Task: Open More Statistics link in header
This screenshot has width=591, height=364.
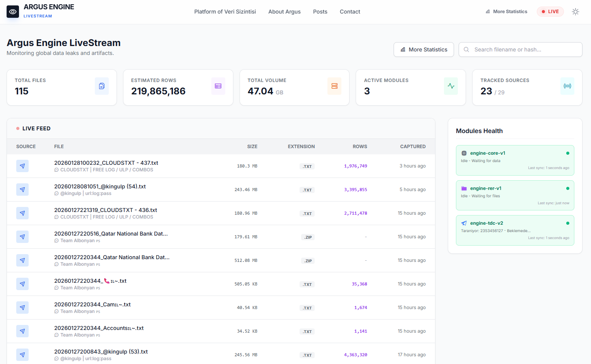Action: (x=506, y=12)
